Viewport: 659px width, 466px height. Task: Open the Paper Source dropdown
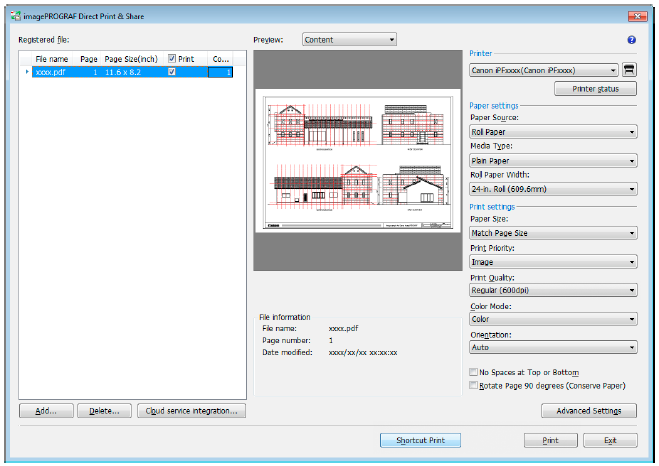pyautogui.click(x=552, y=131)
